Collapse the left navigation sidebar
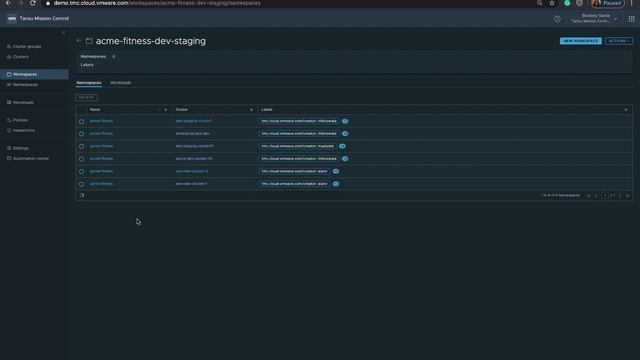Image resolution: width=640 pixels, height=360 pixels. click(63, 32)
